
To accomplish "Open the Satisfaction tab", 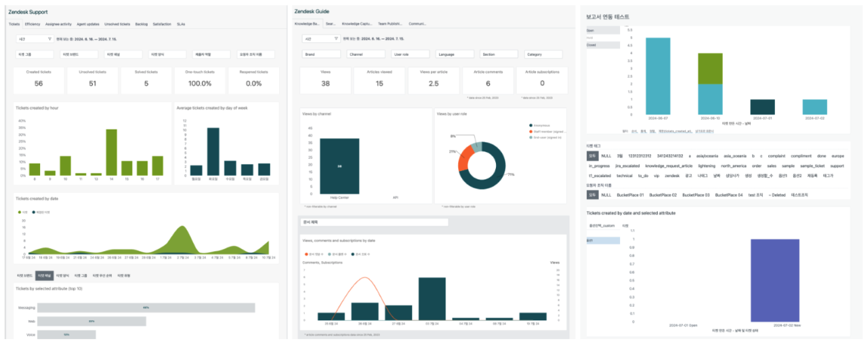I will click(x=162, y=24).
